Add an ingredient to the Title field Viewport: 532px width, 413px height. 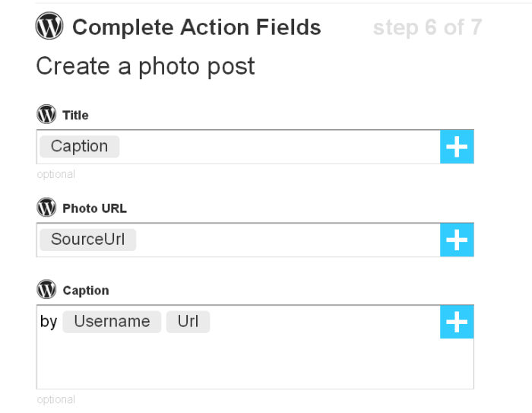coord(457,147)
